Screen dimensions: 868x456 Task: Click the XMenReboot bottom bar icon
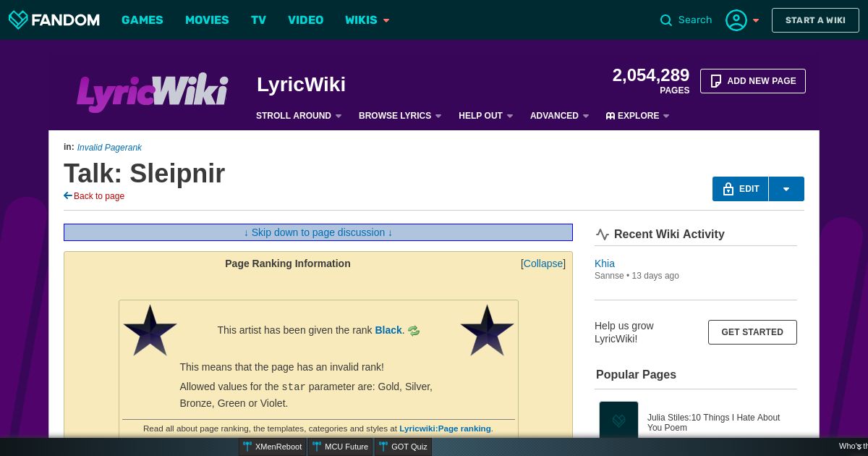pyautogui.click(x=247, y=447)
